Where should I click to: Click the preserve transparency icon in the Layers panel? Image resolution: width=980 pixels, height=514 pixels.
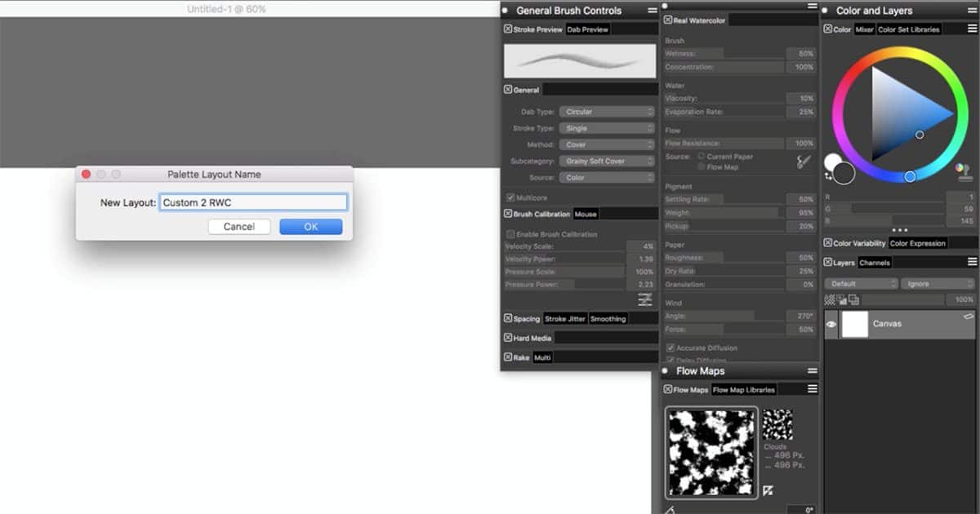[828, 299]
